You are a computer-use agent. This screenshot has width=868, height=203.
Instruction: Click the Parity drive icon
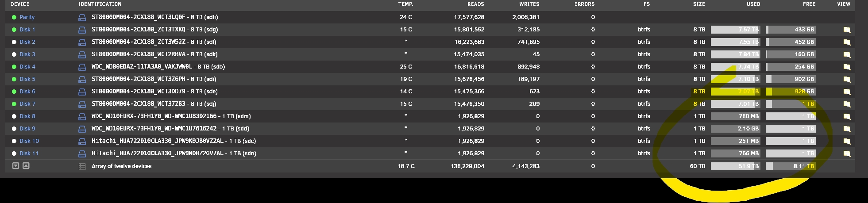[82, 17]
